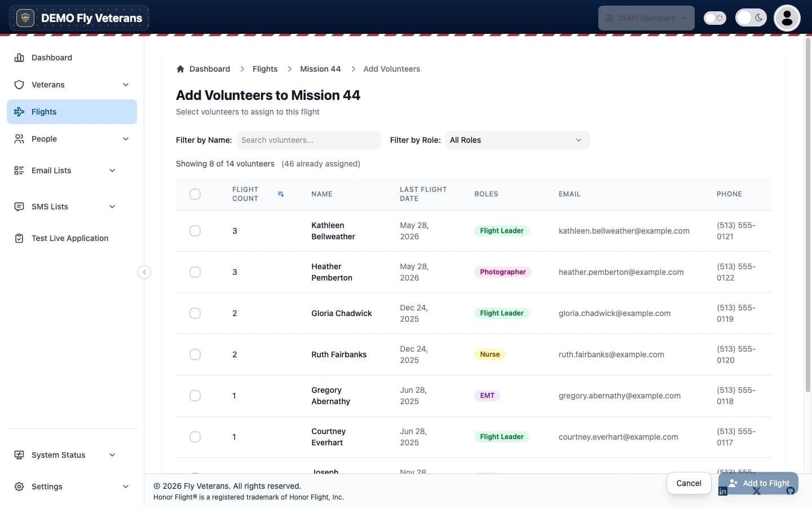Click the Fly Veterans shield logo icon
Viewport: 812px width, 508px height.
25,18
